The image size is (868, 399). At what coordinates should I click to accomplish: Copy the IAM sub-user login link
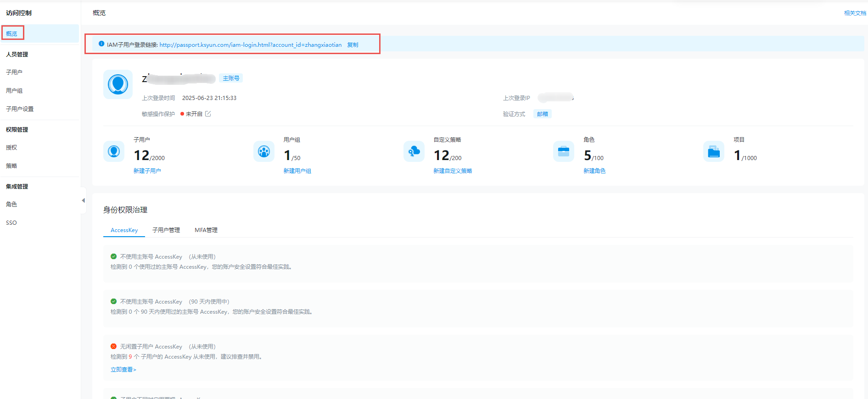click(x=353, y=45)
